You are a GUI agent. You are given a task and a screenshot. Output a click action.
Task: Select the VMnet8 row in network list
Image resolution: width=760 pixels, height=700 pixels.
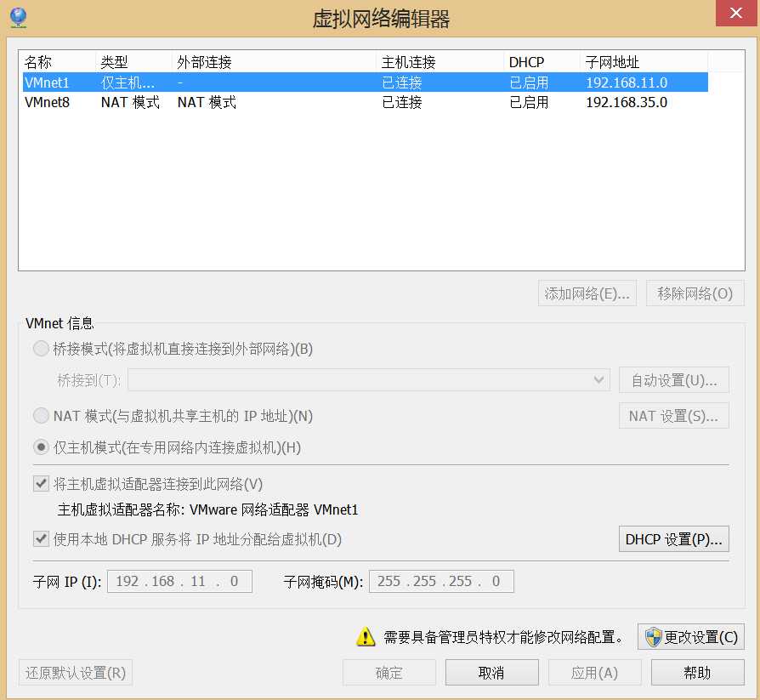366,102
